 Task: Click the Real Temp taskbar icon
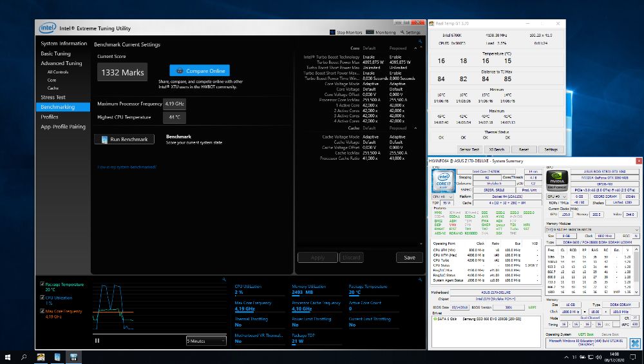[x=41, y=357]
